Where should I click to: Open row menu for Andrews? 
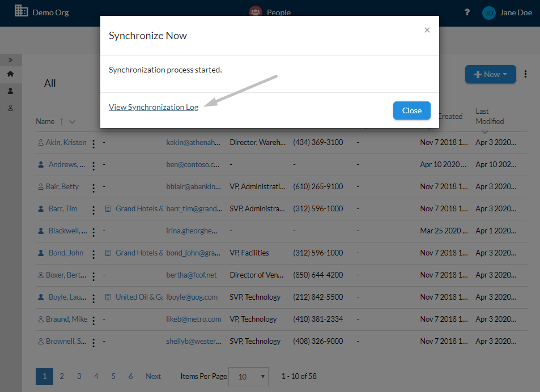[93, 166]
